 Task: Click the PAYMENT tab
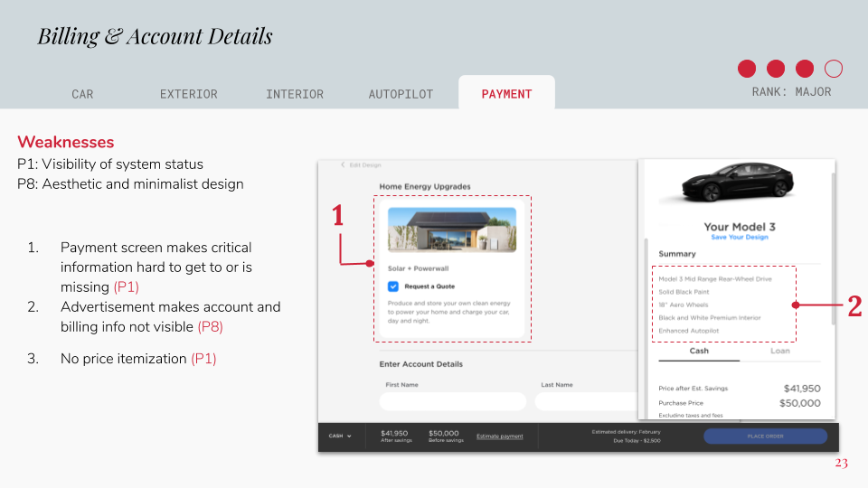pos(506,93)
